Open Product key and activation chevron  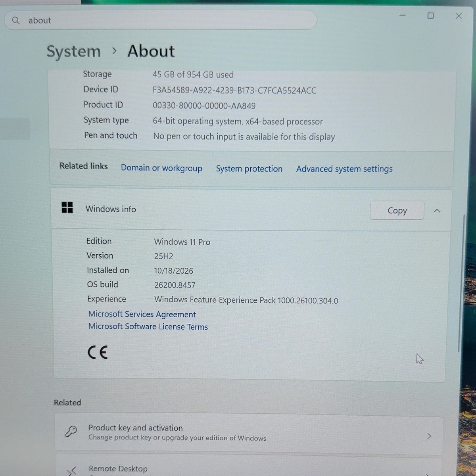coord(429,436)
